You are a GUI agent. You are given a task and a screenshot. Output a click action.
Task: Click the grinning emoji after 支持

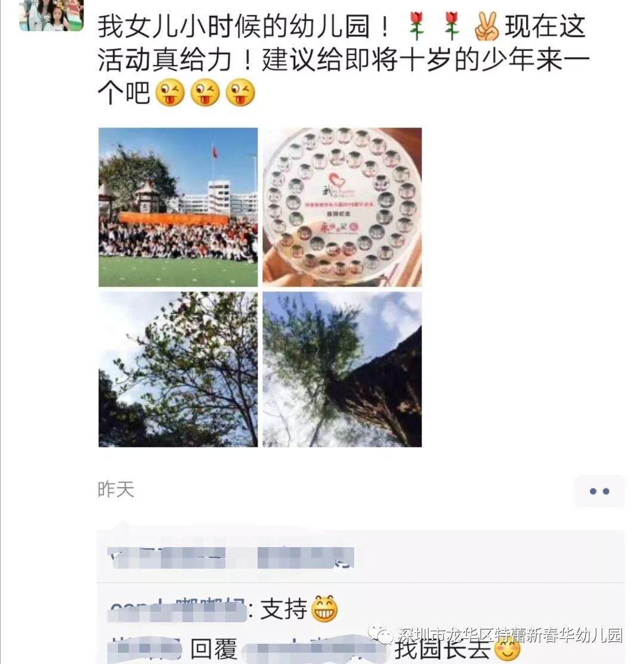tap(324, 609)
